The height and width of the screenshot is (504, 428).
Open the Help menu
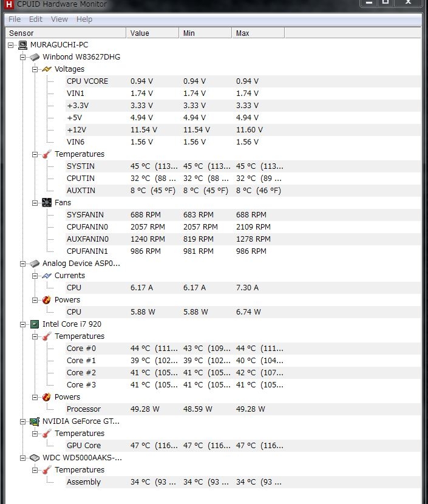84,19
